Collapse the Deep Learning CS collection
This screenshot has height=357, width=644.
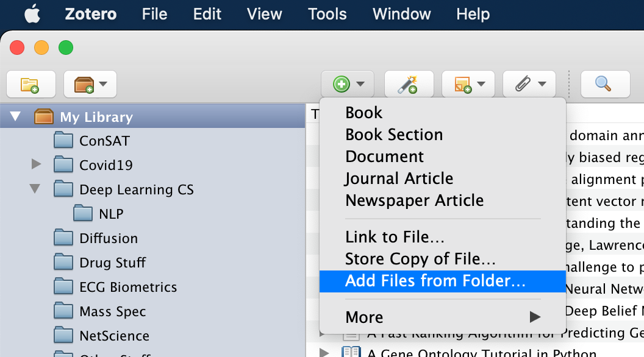click(x=35, y=189)
